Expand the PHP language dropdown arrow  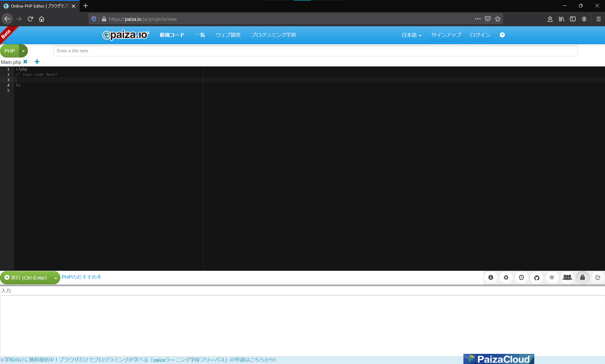coord(23,51)
